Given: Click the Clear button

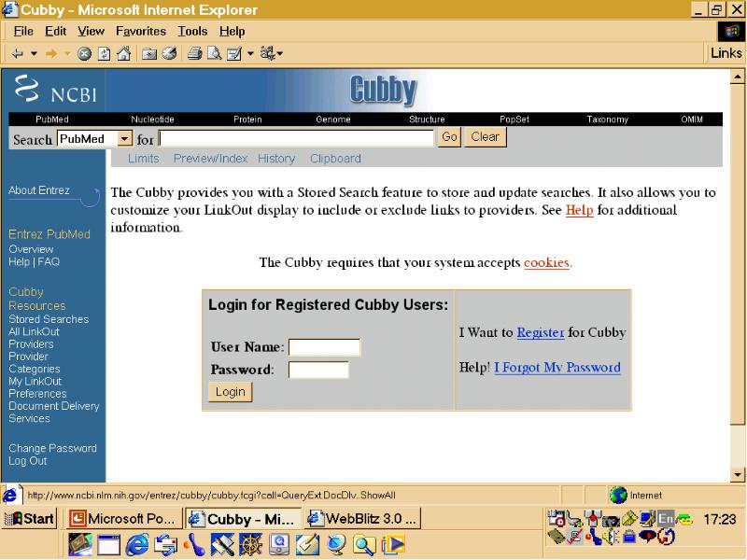Looking at the screenshot, I should [x=485, y=137].
